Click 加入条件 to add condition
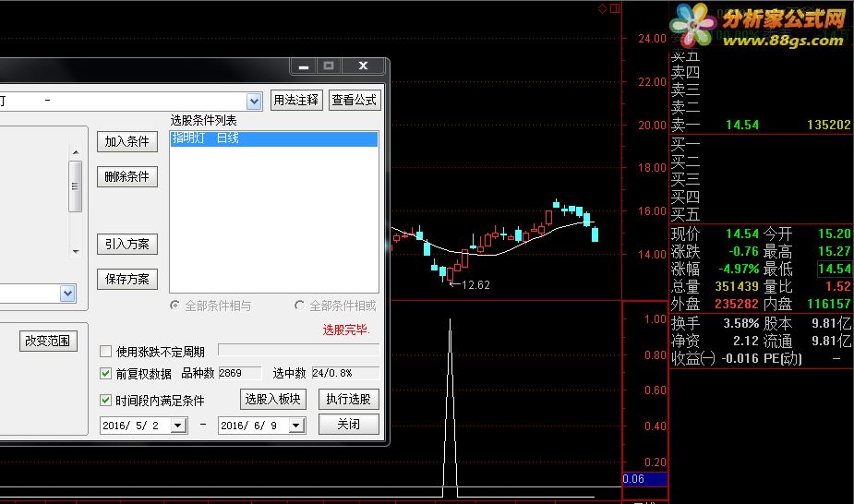Image resolution: width=854 pixels, height=504 pixels. pos(127,141)
